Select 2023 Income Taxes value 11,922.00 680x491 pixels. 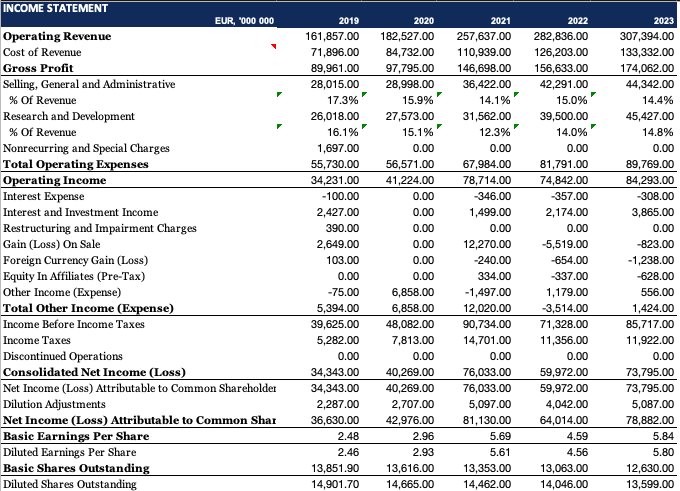[650, 341]
